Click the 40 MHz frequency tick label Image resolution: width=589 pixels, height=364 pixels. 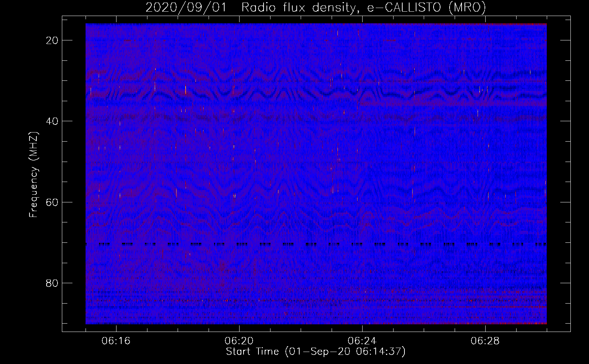52,121
